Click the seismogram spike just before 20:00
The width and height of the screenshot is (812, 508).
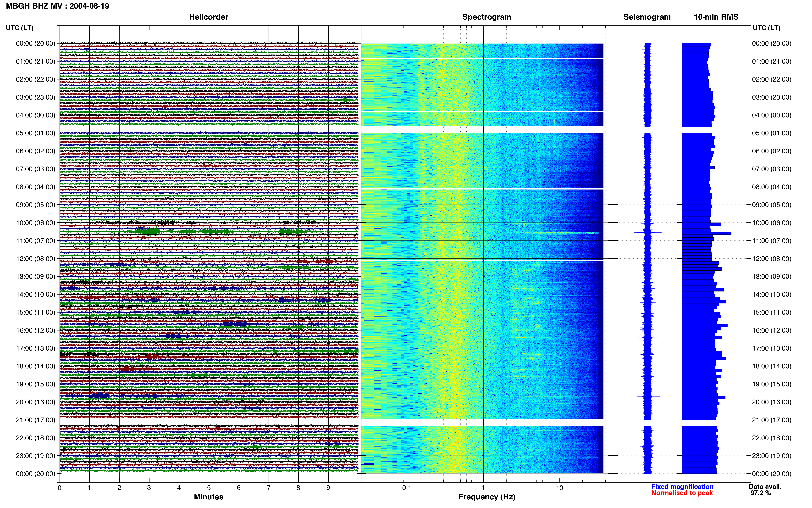(x=647, y=396)
